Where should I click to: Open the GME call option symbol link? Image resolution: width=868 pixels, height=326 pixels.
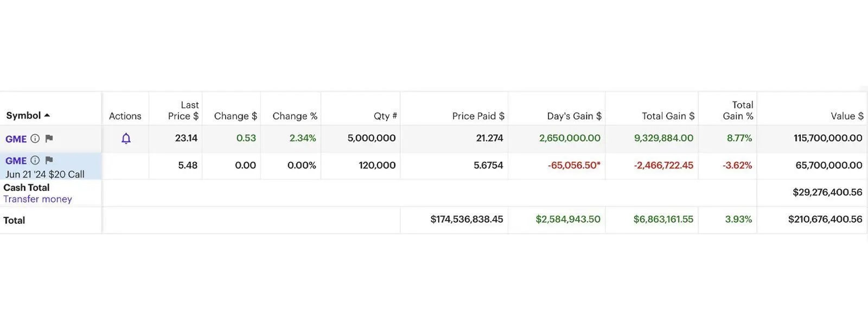16,161
